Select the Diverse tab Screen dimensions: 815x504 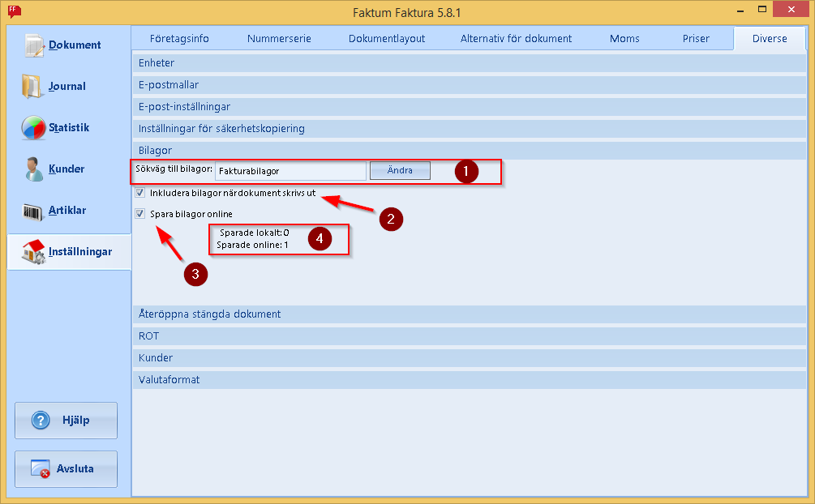770,38
